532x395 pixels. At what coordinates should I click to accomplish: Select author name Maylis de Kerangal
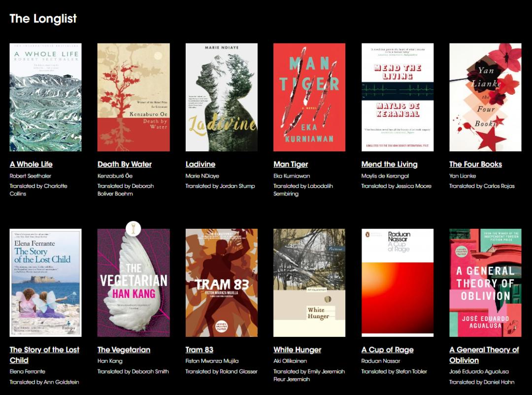click(x=385, y=176)
